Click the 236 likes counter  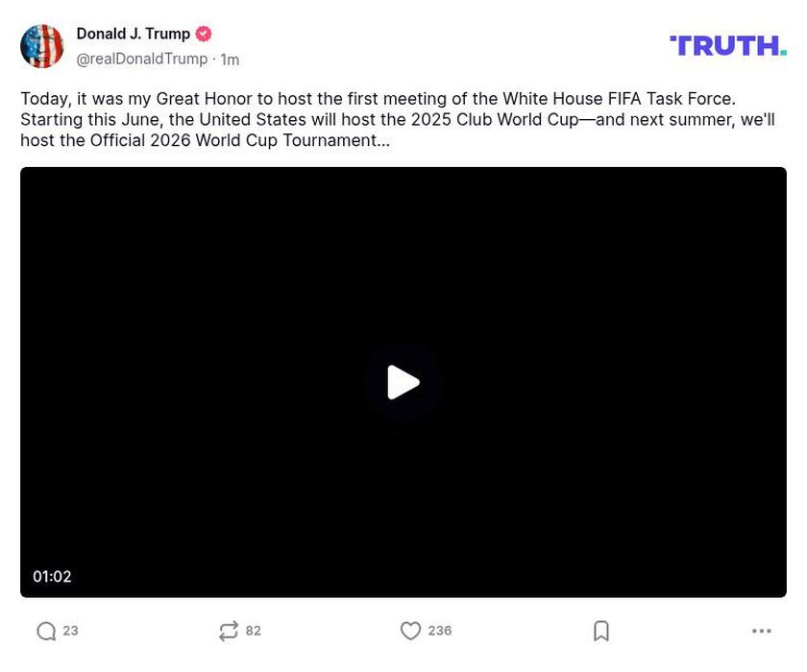pos(438,631)
